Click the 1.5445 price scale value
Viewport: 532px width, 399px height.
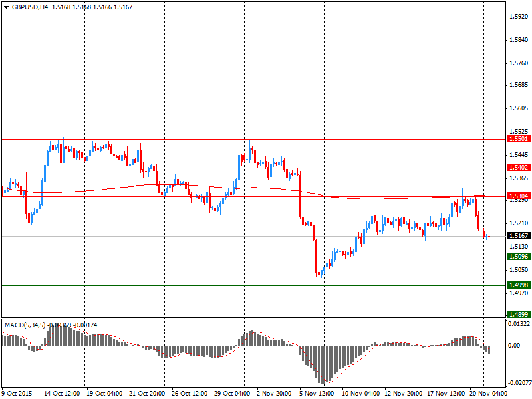[519, 155]
